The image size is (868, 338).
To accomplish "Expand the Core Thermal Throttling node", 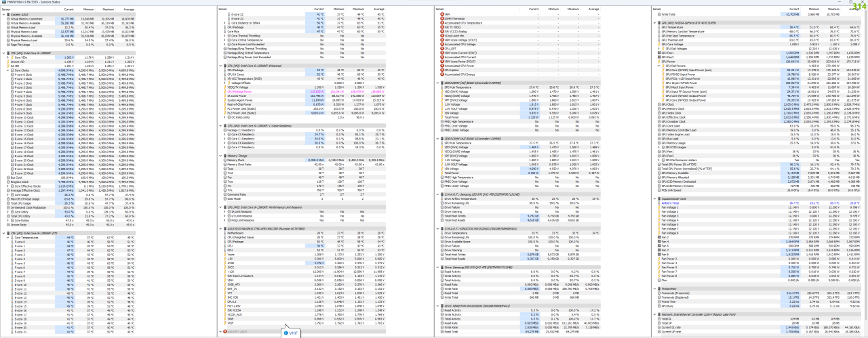I will [x=224, y=35].
